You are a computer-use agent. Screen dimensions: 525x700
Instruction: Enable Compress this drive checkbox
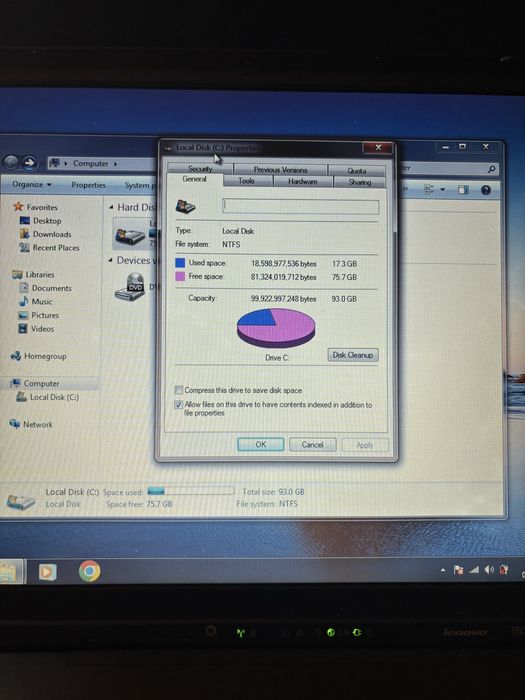[x=179, y=390]
